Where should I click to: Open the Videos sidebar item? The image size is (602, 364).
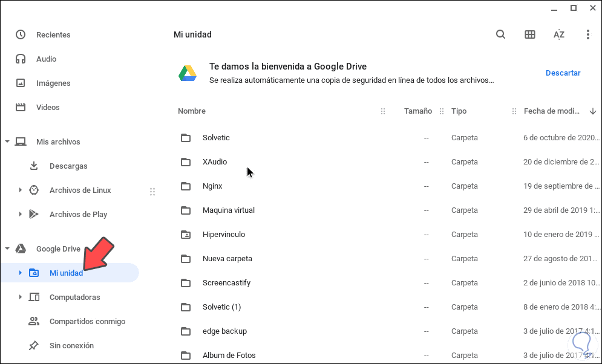tap(48, 107)
